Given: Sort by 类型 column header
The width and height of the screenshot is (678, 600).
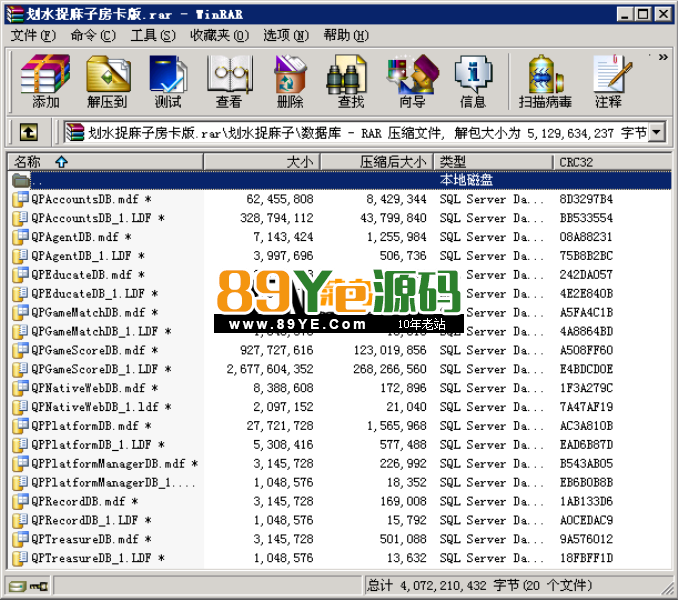Looking at the screenshot, I should tap(493, 162).
